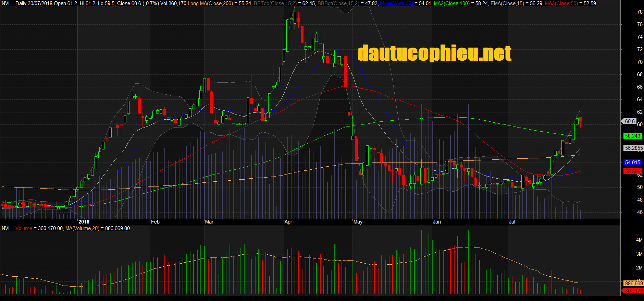Click the 2018 year marker on axis
Screen dimensions: 644x301
tap(84, 222)
